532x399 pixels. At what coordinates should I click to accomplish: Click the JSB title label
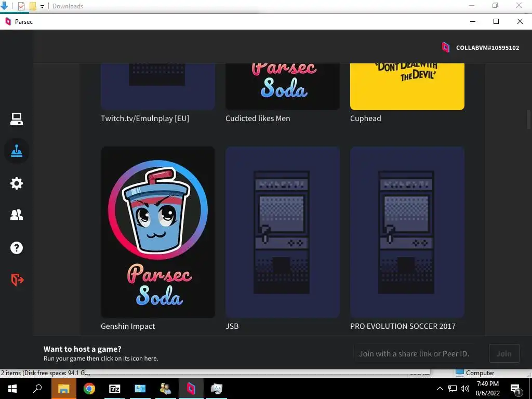click(232, 326)
